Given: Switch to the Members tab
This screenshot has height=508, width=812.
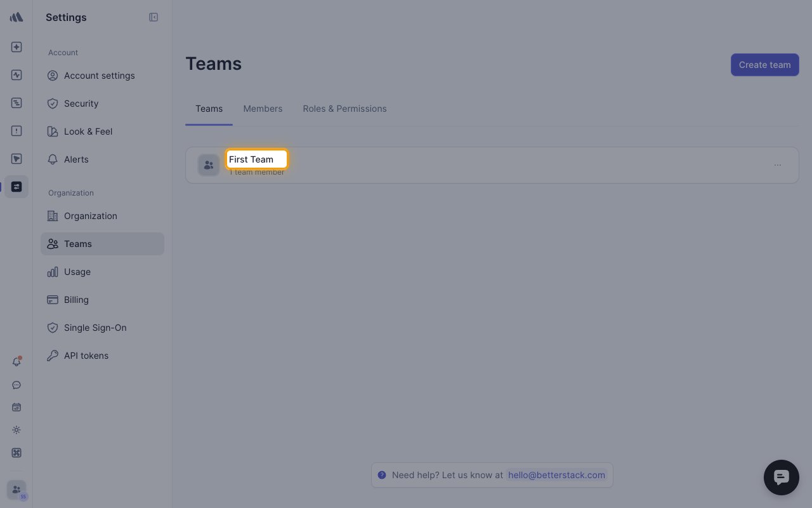Looking at the screenshot, I should [263, 109].
